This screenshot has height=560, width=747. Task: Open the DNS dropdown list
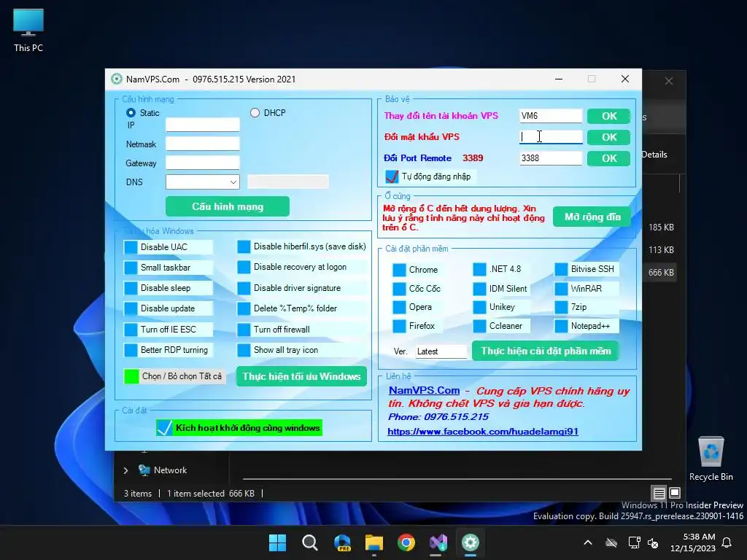pos(233,182)
